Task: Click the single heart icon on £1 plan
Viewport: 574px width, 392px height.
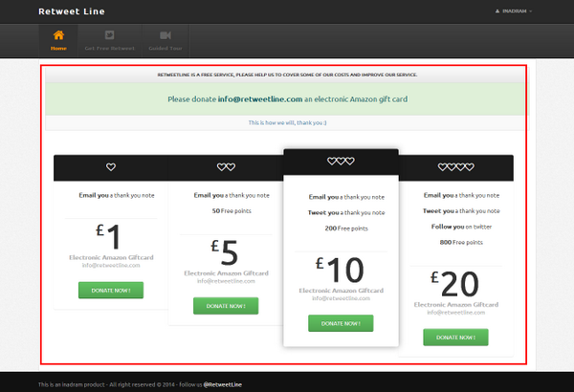Action: tap(111, 167)
